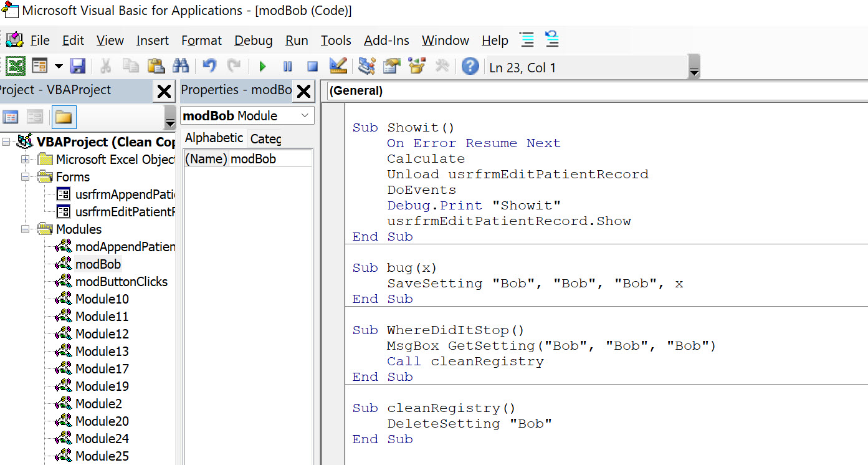Open the (General) object dropdown
The image size is (868, 465).
click(597, 91)
